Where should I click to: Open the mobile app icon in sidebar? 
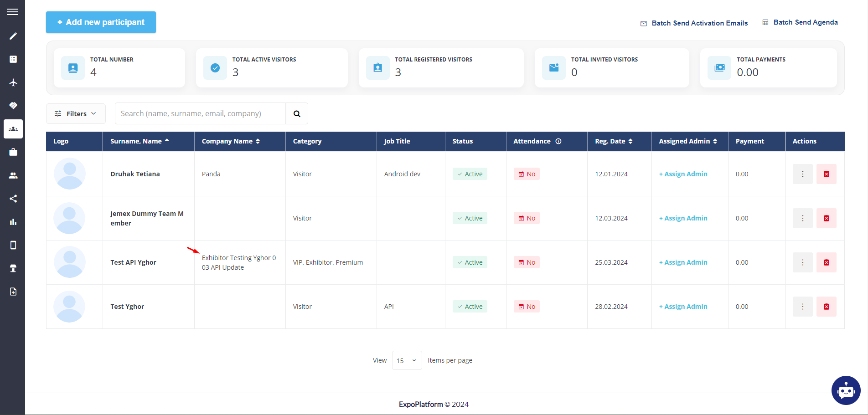[x=13, y=245]
